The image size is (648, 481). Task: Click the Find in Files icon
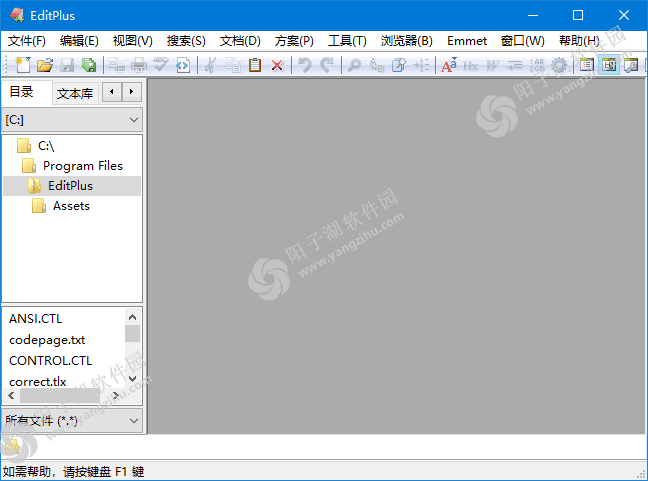tap(399, 65)
